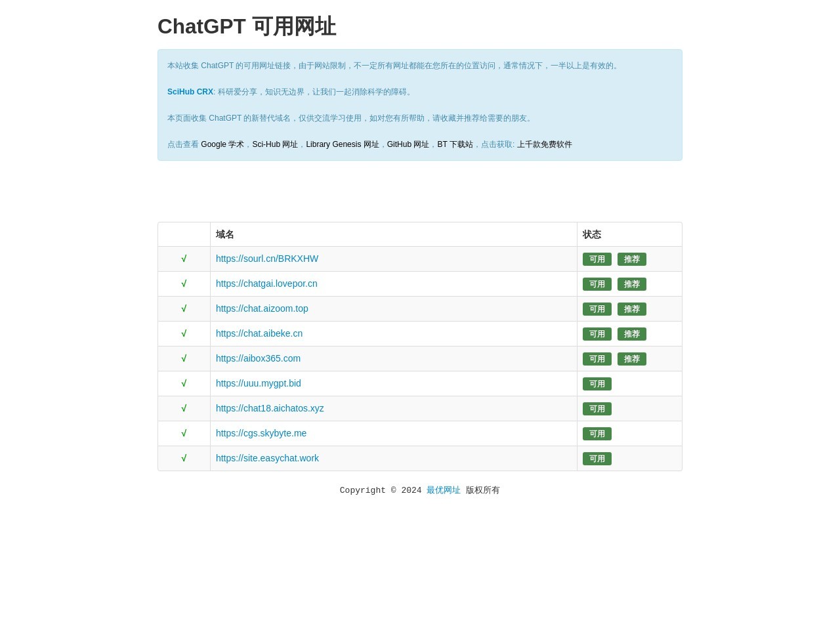Viewport: 840px width, 630px height.
Task: Open the https://site.easychat.work link
Action: pos(267,458)
